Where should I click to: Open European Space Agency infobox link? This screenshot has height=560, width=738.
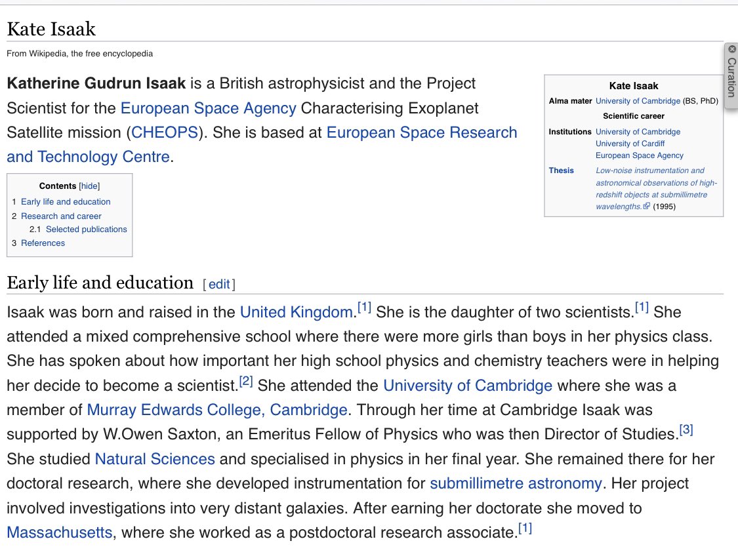coord(639,155)
